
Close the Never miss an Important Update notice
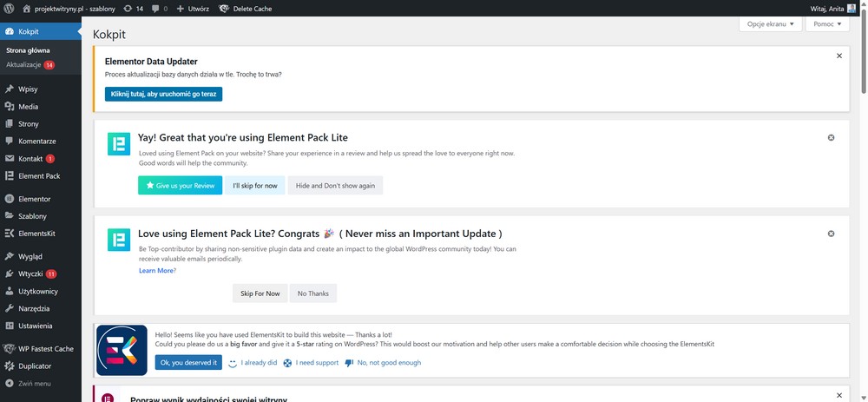831,234
